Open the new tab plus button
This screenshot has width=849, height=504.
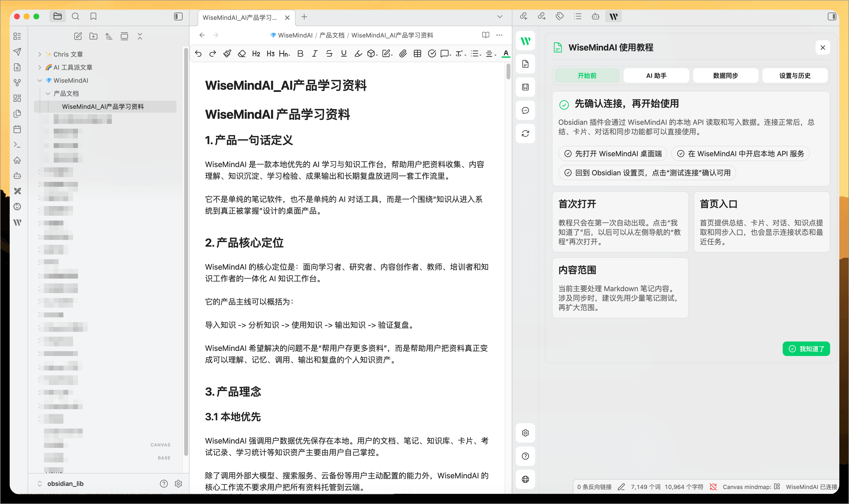[x=304, y=17]
